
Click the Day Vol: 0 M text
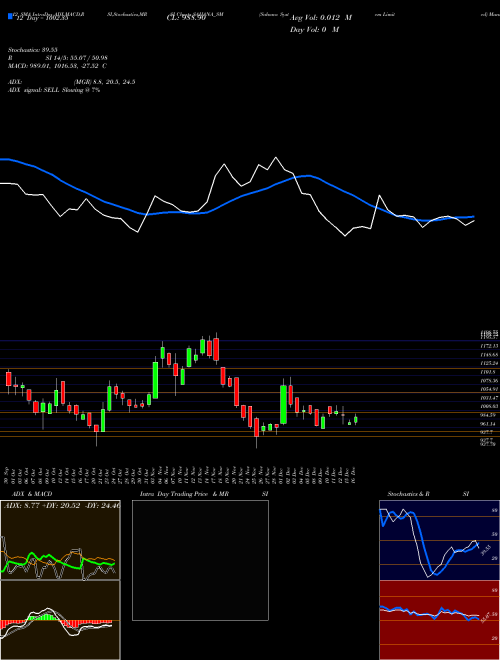pyautogui.click(x=314, y=30)
